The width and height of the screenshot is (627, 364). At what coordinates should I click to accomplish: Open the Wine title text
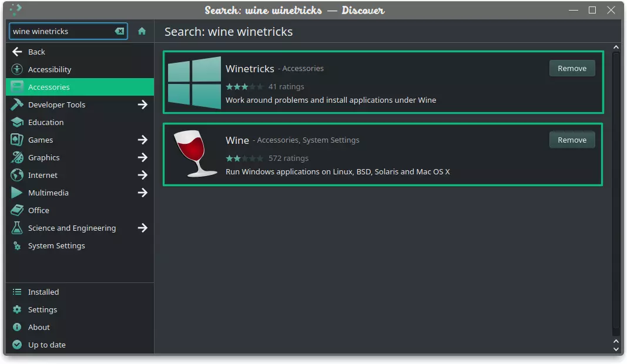237,140
